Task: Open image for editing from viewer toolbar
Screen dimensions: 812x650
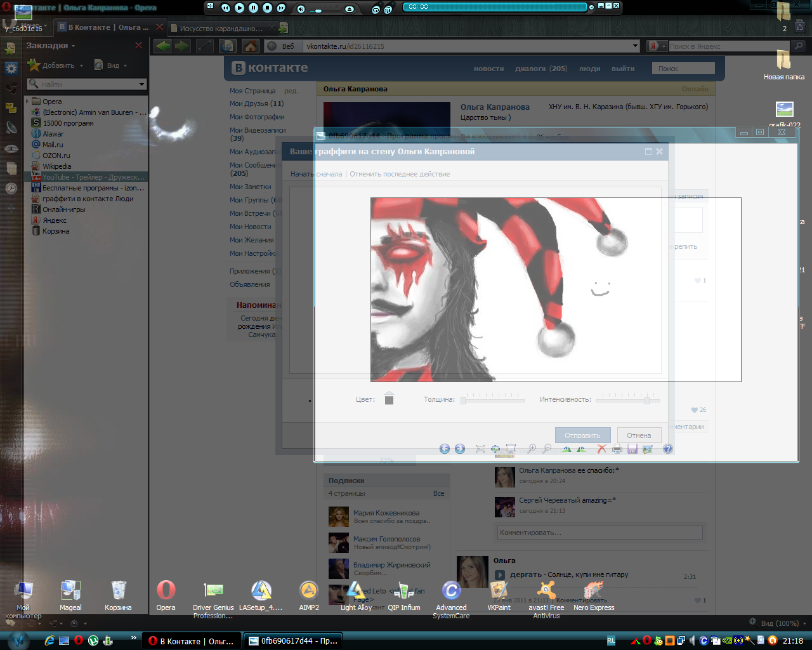Action: pos(648,449)
